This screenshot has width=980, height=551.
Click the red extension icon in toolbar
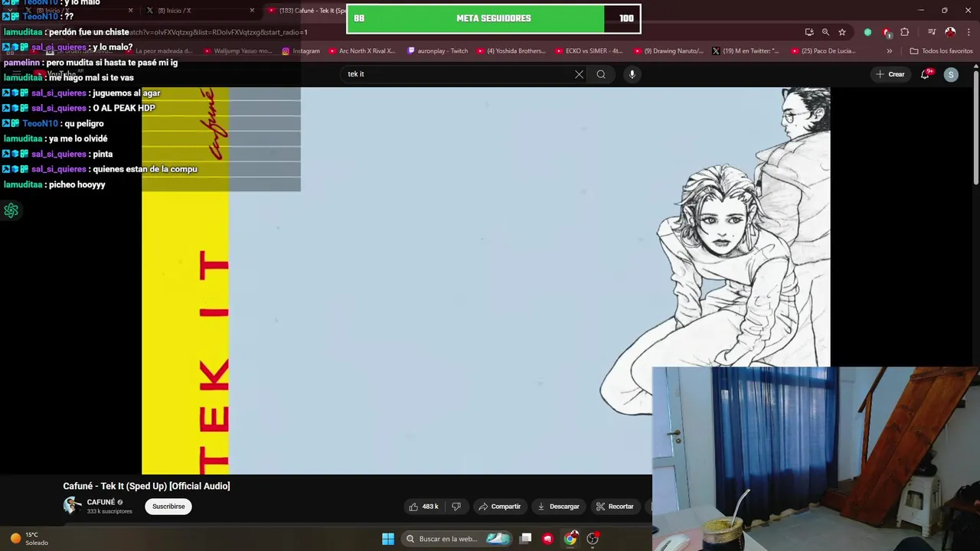[887, 32]
